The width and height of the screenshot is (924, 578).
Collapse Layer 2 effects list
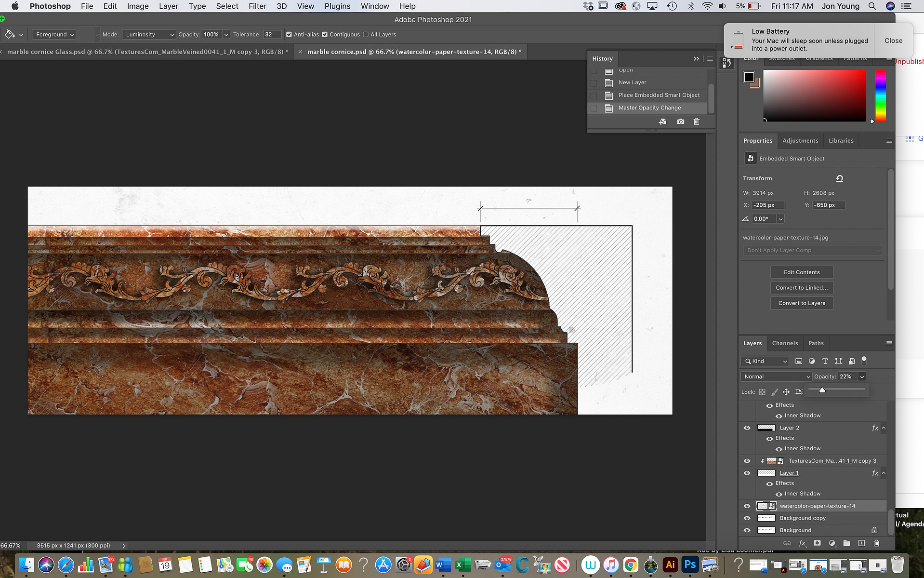tap(884, 428)
